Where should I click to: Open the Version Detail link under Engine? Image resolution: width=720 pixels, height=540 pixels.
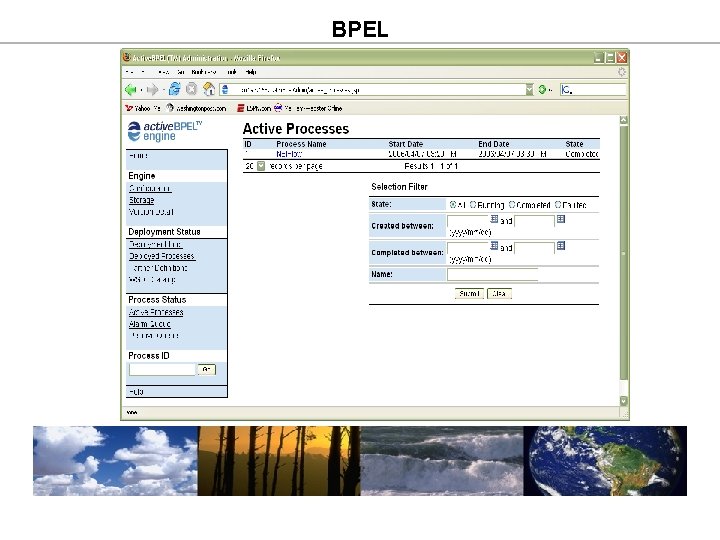pyautogui.click(x=151, y=212)
